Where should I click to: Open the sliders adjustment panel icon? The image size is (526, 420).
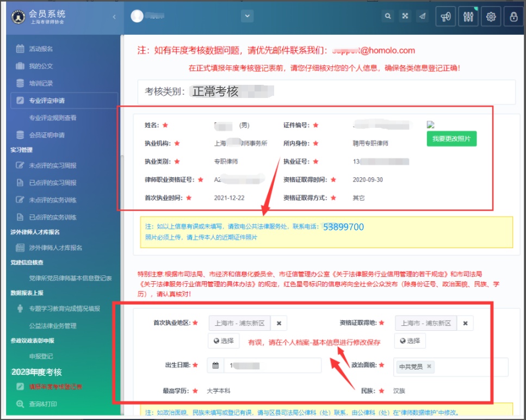(x=468, y=17)
